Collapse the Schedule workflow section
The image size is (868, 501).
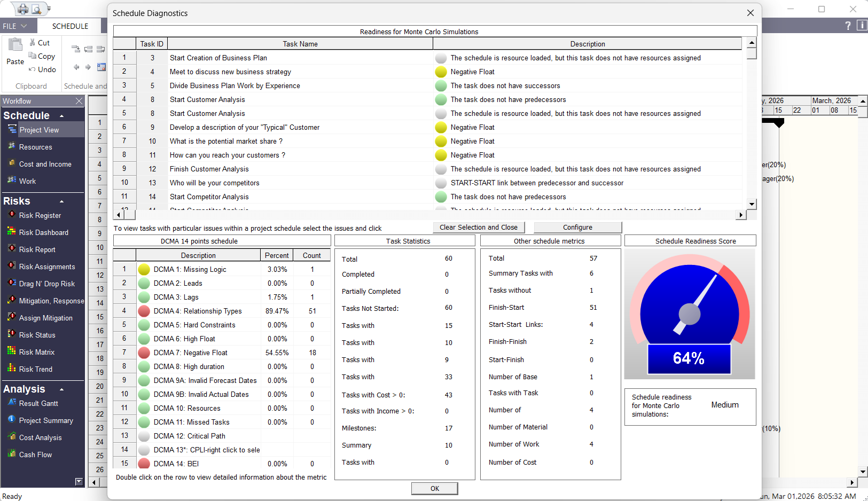click(x=61, y=115)
